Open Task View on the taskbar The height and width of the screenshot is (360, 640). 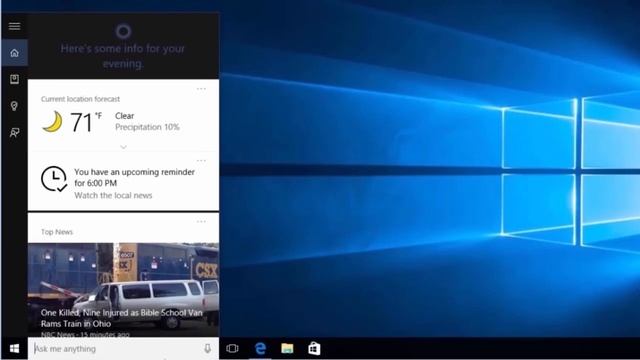232,349
